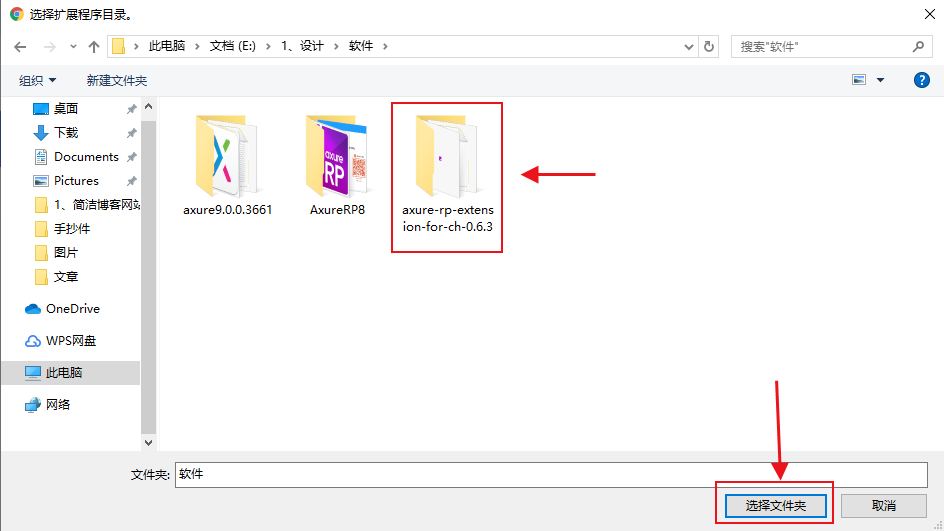Select the AxureRP8 folder icon
Image resolution: width=944 pixels, height=531 pixels.
pyautogui.click(x=337, y=155)
